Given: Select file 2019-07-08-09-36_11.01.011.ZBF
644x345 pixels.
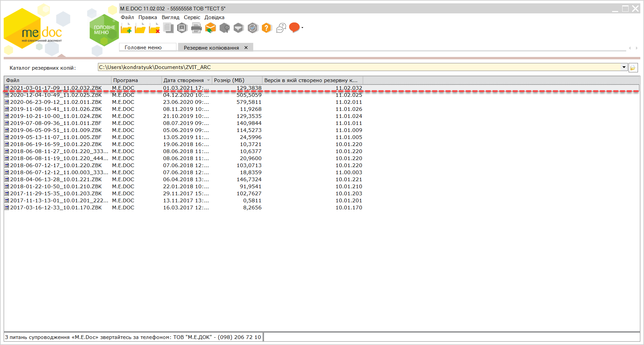Looking at the screenshot, I should pos(56,123).
